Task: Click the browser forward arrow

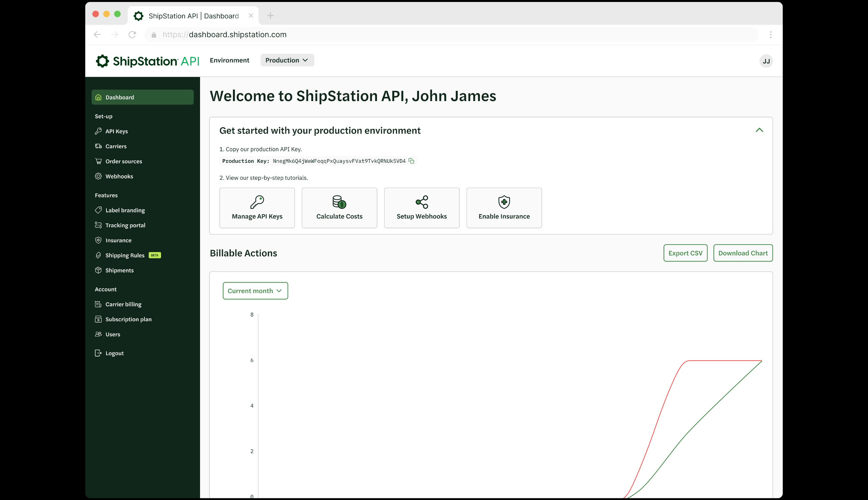Action: click(115, 35)
